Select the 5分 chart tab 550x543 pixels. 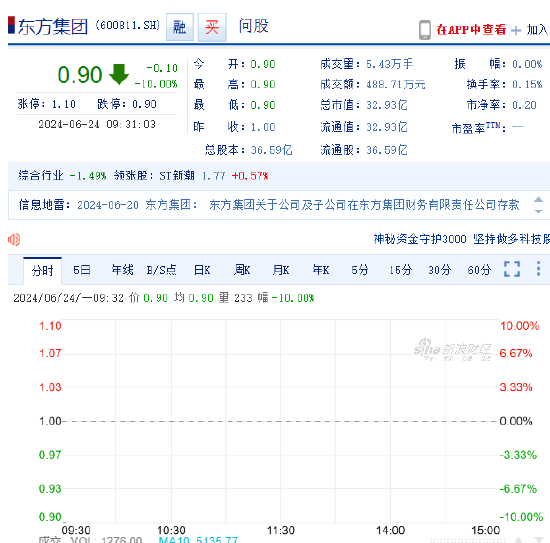click(360, 270)
